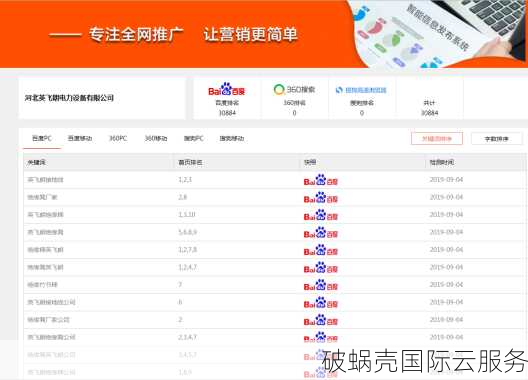The width and height of the screenshot is (528, 380).
Task: Click the 关键词 column header
Action: pos(37,162)
